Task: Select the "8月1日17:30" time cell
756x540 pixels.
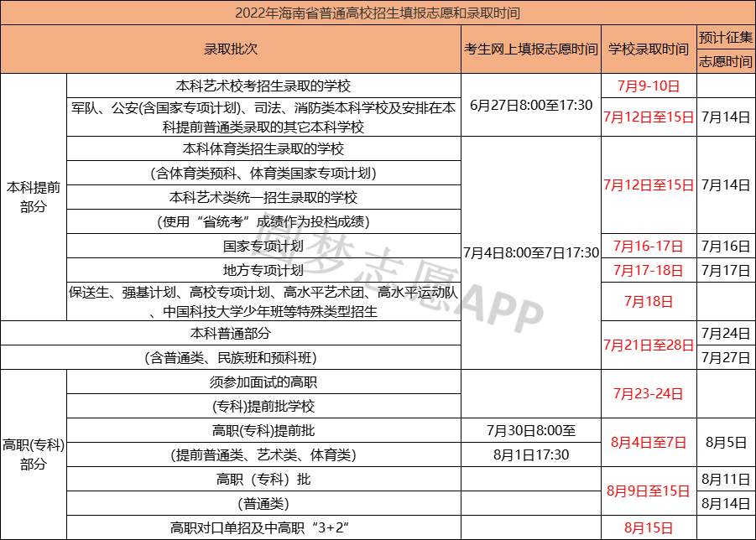Action: pyautogui.click(x=531, y=454)
